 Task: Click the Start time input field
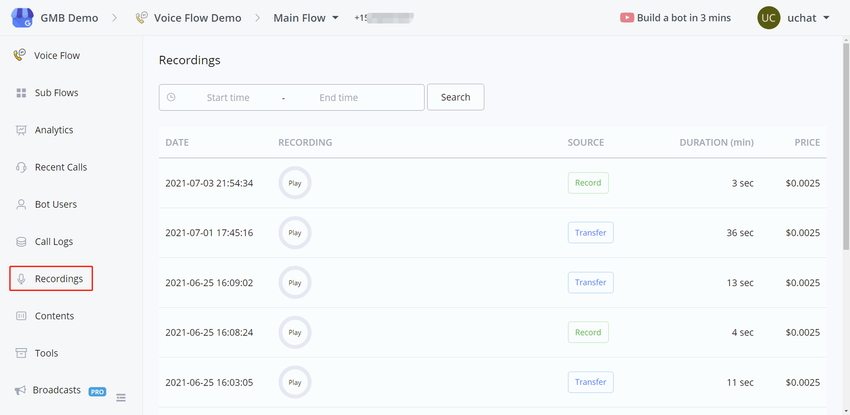(x=228, y=98)
